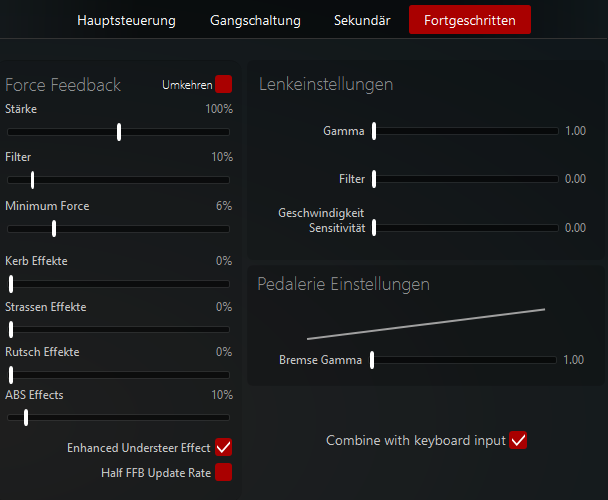Click the ABS Effects slider handle
Image resolution: width=608 pixels, height=500 pixels.
tap(25, 418)
